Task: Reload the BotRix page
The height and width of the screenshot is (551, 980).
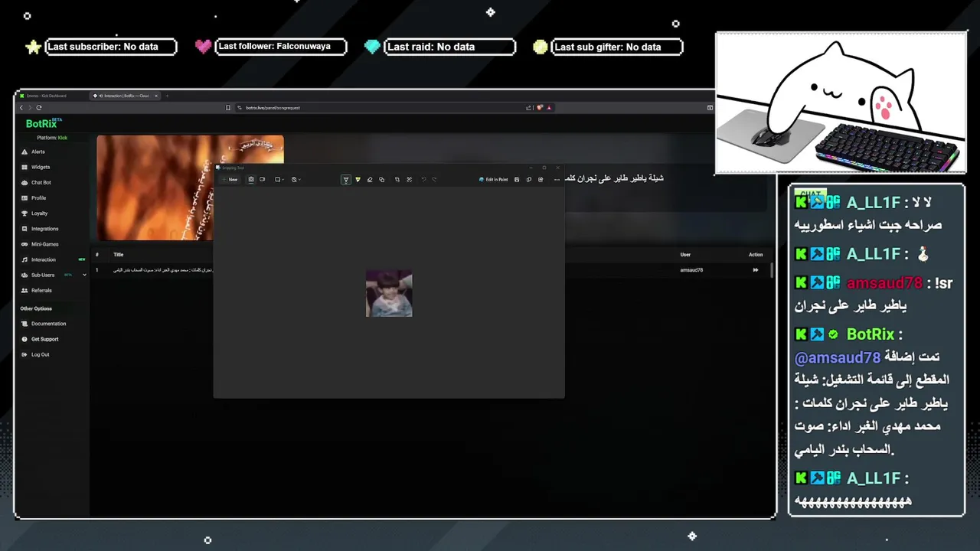Action: 39,108
